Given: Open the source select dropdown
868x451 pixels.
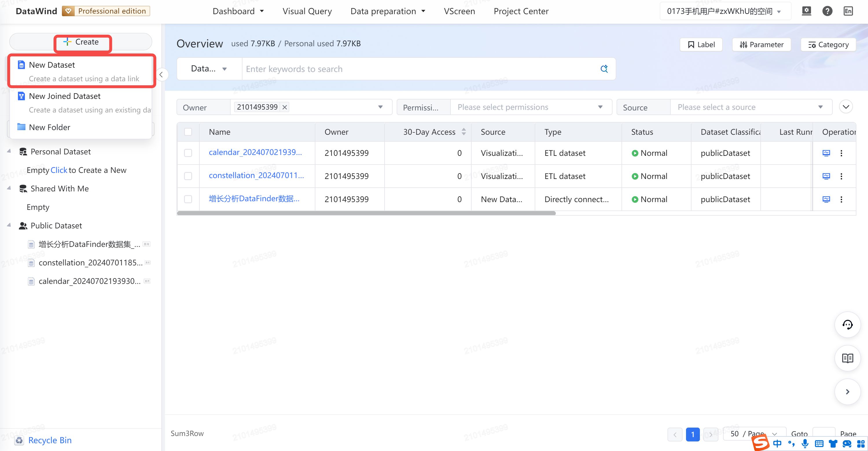Looking at the screenshot, I should pos(751,107).
